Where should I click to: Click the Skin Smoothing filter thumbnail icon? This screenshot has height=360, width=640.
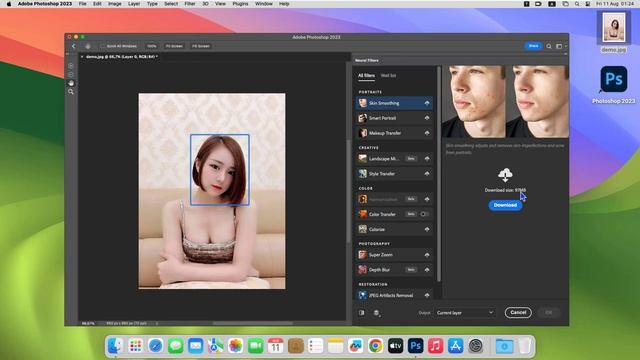[362, 103]
